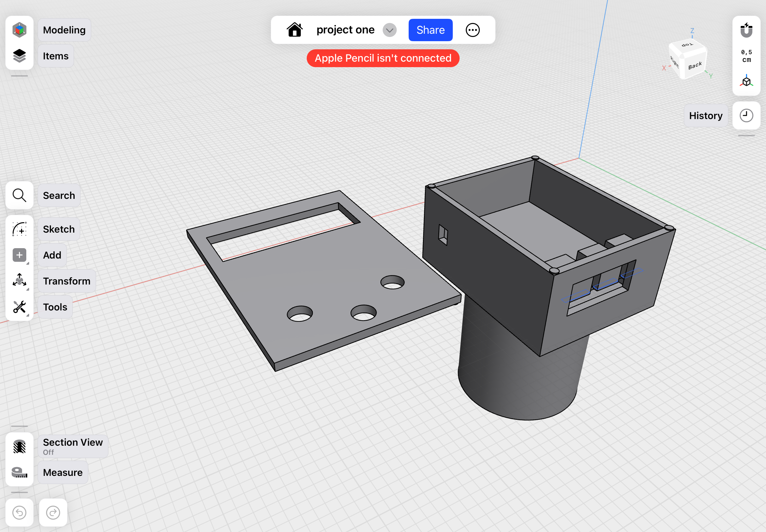Select the Back face of view cube
766x532 pixels.
695,66
